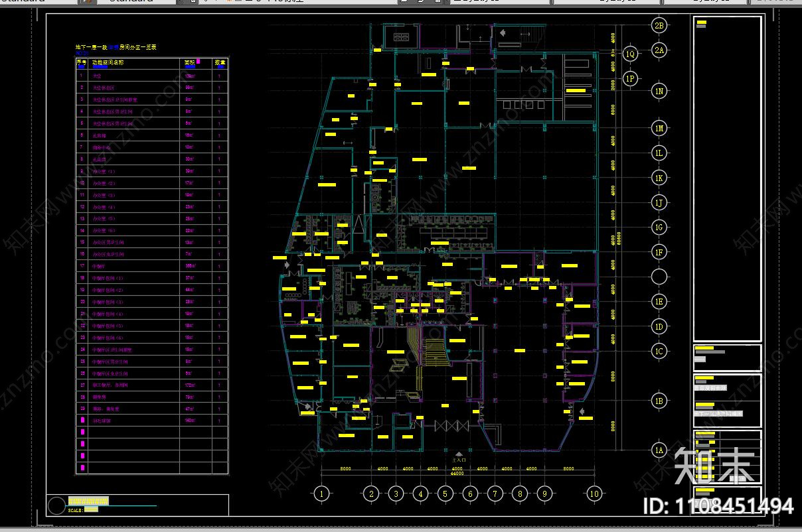The image size is (802, 532).
Task: Pick the 1K grid axis bubble
Action: point(659,178)
